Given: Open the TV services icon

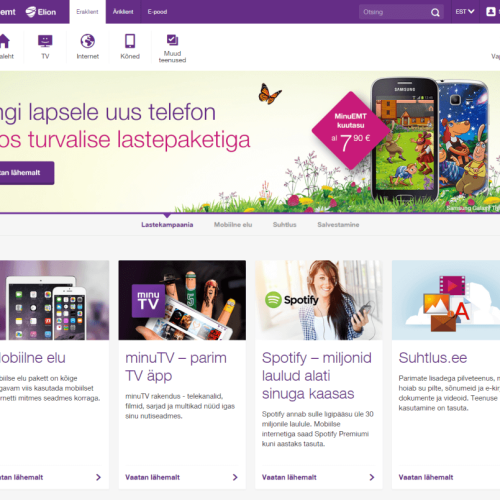Looking at the screenshot, I should coord(45,41).
